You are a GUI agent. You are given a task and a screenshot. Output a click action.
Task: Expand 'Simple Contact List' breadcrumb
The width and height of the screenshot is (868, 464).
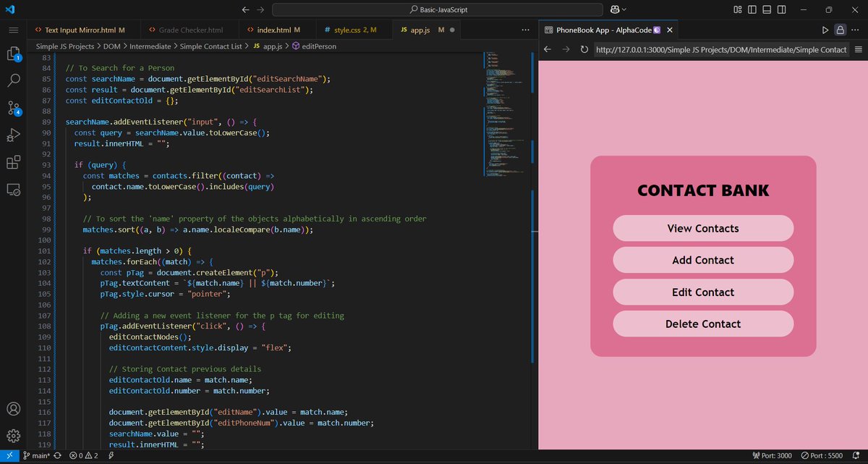(210, 46)
